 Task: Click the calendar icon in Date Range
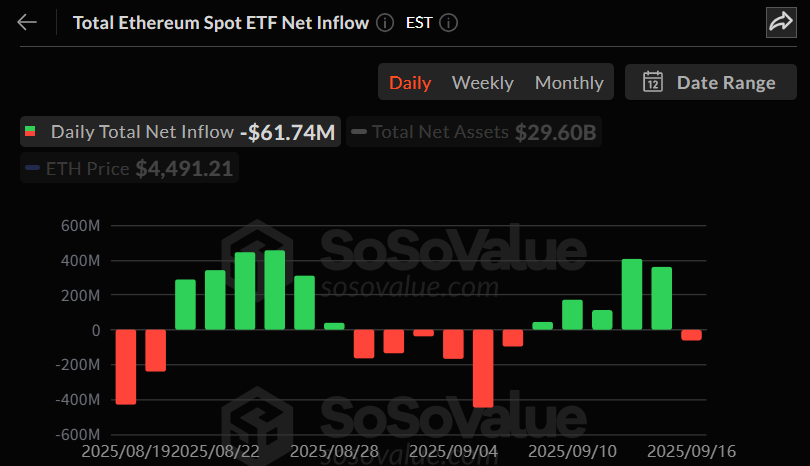tap(652, 82)
